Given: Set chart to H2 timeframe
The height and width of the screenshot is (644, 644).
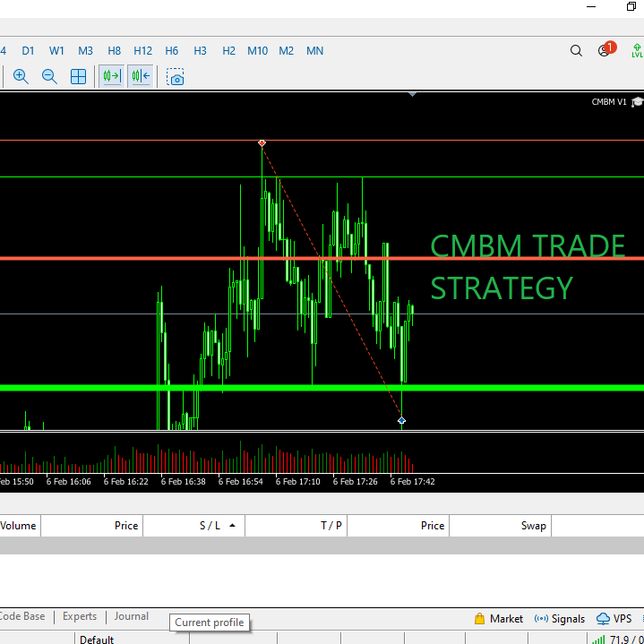Looking at the screenshot, I should (228, 51).
